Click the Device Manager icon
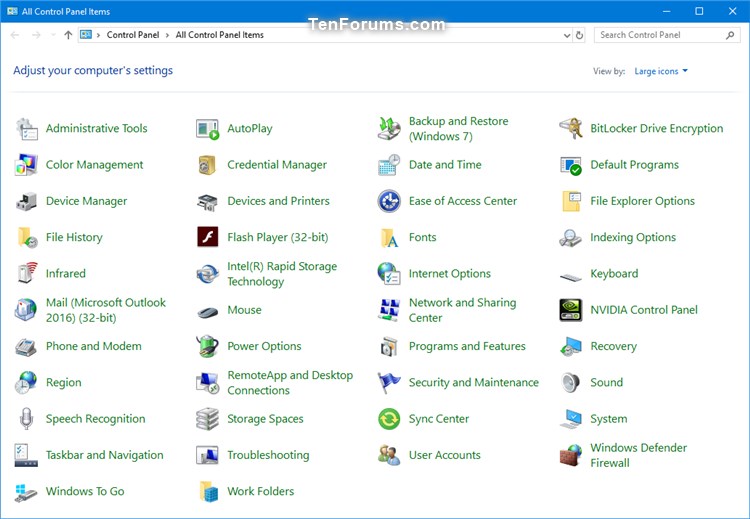The image size is (750, 519). pos(26,201)
